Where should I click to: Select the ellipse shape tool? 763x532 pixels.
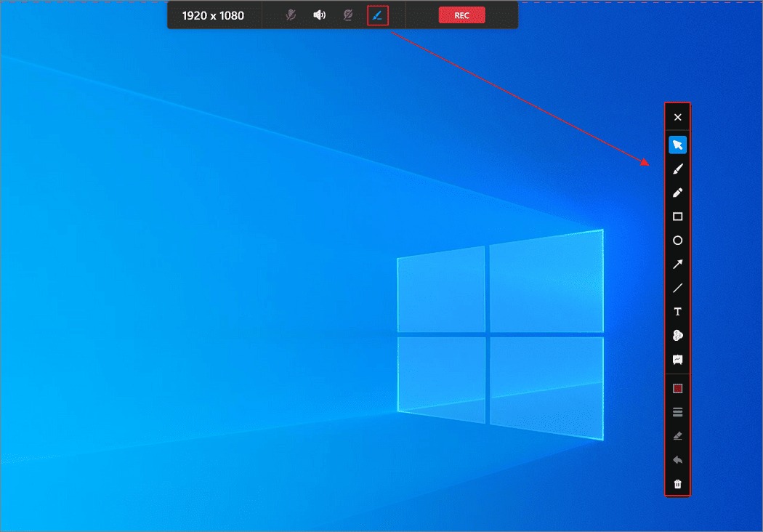(x=677, y=241)
